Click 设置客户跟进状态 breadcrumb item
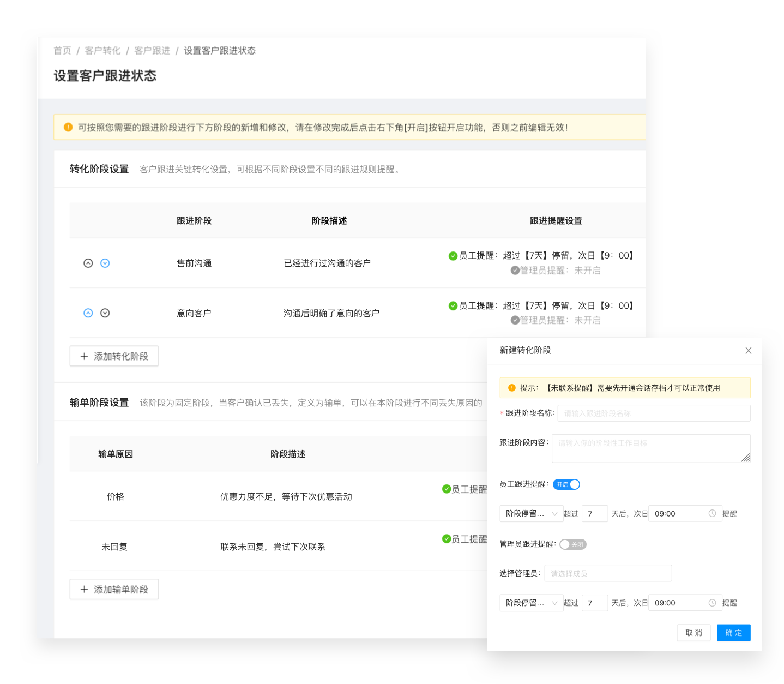The height and width of the screenshot is (684, 784). [x=220, y=51]
